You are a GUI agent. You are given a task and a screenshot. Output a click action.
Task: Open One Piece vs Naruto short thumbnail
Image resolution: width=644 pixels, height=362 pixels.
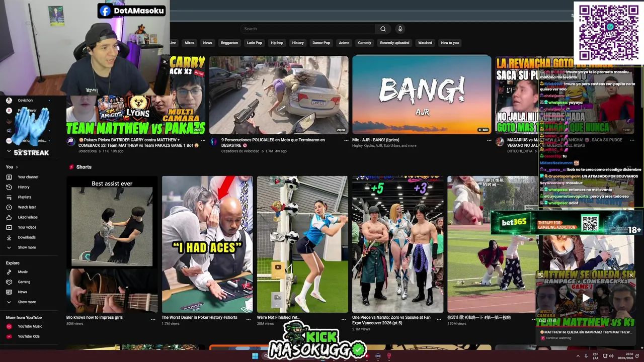[397, 244]
